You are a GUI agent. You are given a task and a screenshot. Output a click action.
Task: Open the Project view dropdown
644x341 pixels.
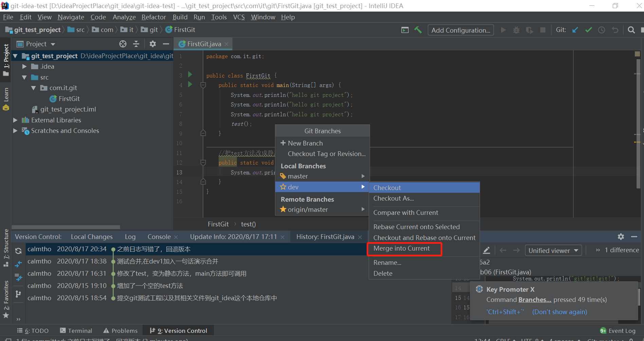click(53, 44)
